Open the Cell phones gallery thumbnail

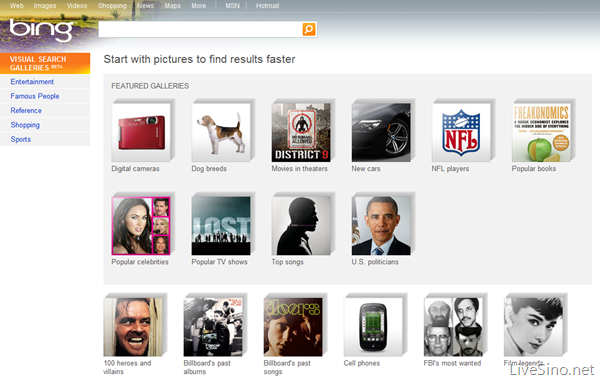374,326
